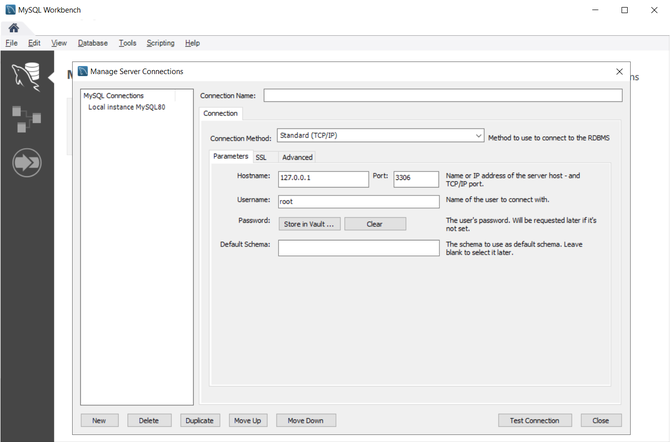Screen dimensions: 670x442
Task: Switch to the Parameters tab
Action: pos(231,156)
